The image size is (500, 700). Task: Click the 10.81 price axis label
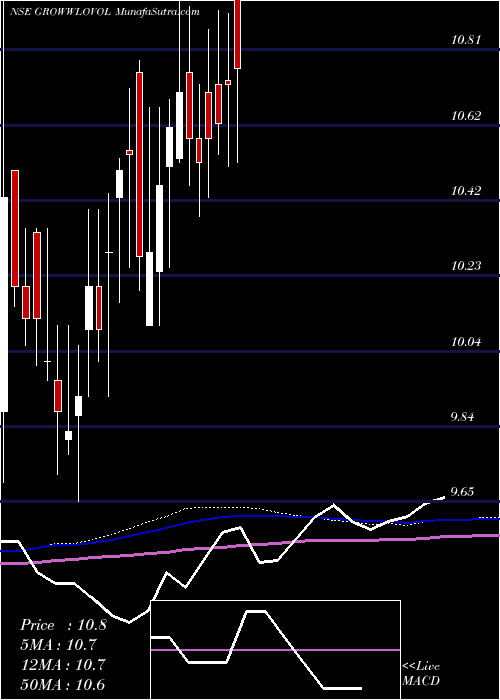466,40
